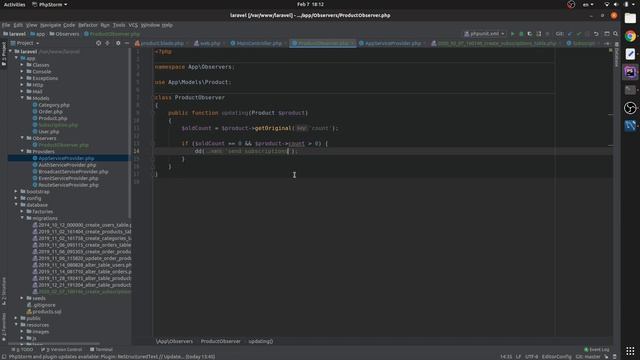Click the Git commit checkmark icon

coord(579,34)
